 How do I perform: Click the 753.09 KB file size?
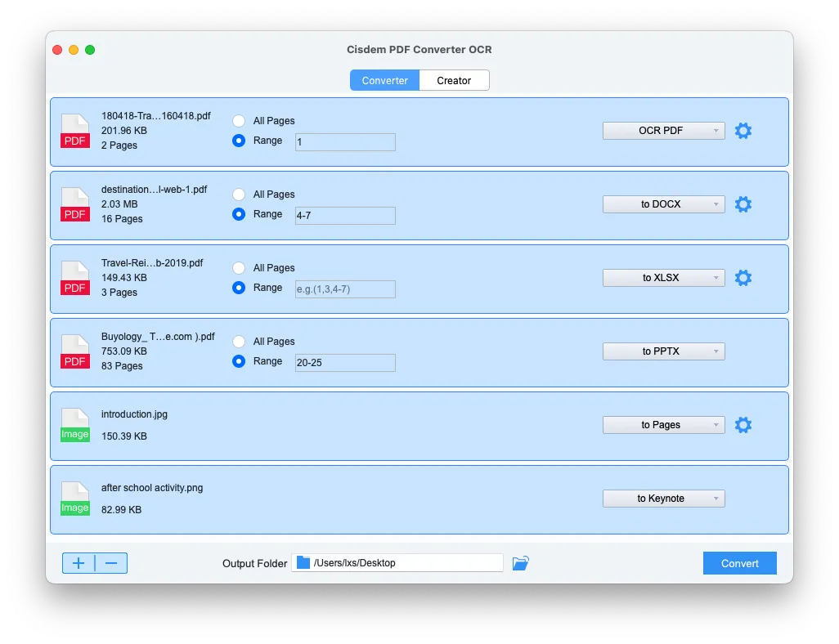(x=124, y=351)
